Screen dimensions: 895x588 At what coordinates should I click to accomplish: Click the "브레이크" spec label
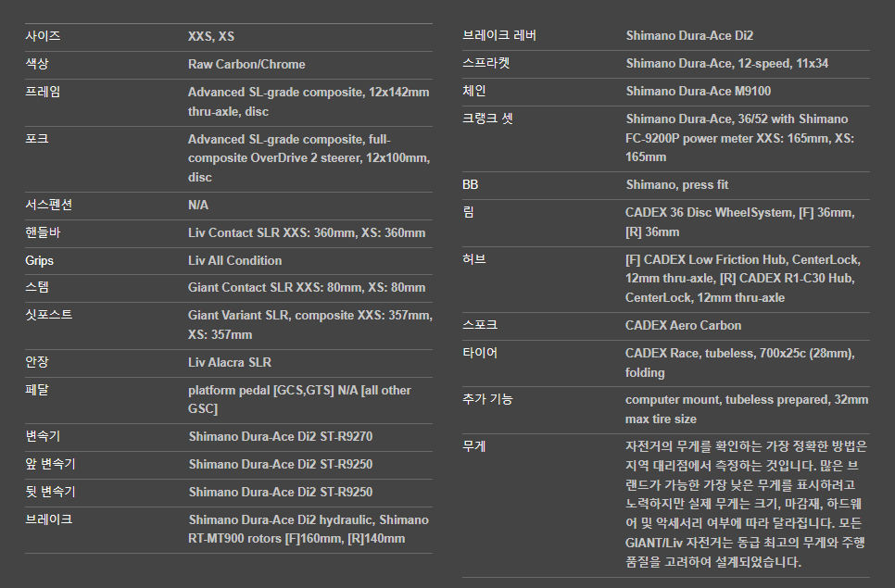[x=48, y=519]
